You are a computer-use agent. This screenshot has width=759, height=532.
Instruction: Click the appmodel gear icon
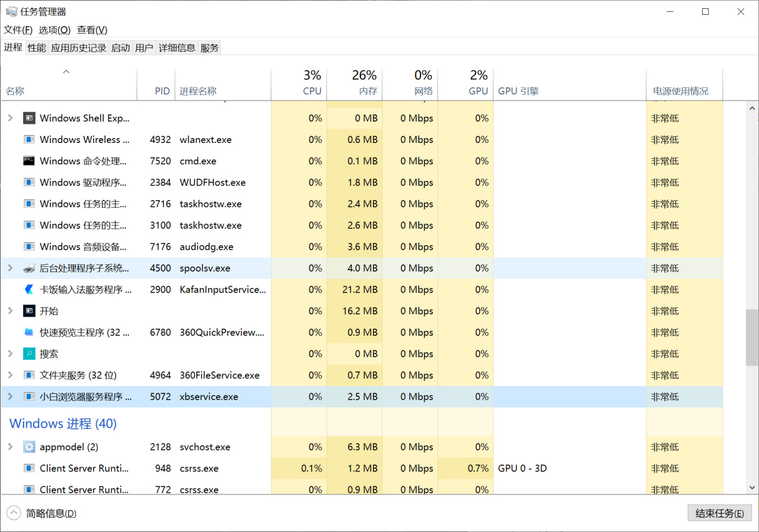(29, 447)
